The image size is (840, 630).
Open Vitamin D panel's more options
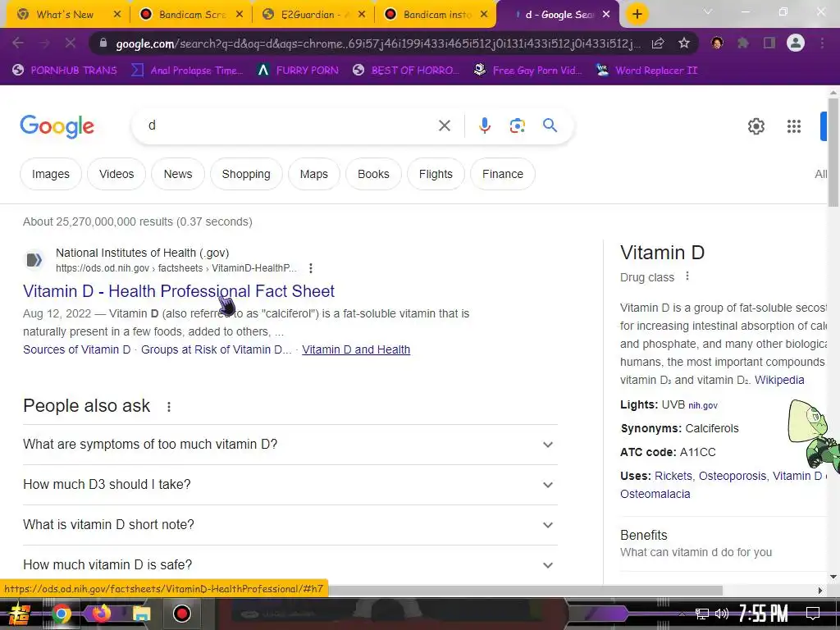pos(687,276)
